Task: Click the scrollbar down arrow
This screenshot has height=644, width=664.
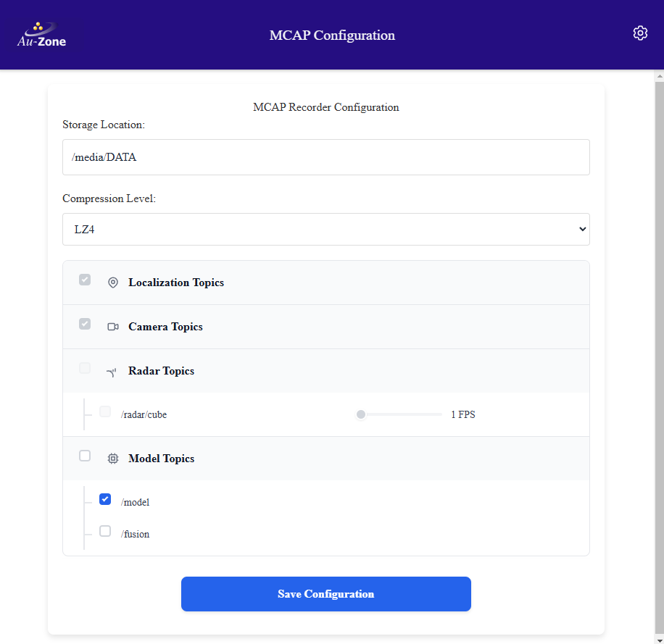Action: [658, 640]
